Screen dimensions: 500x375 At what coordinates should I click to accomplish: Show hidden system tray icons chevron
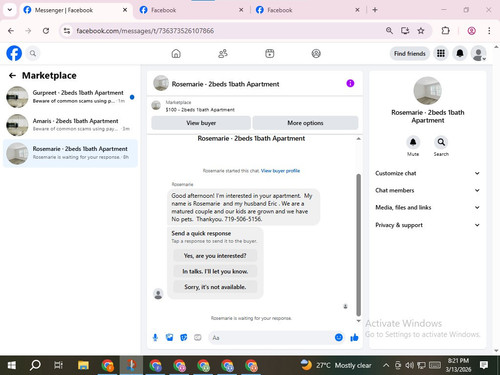(386, 365)
